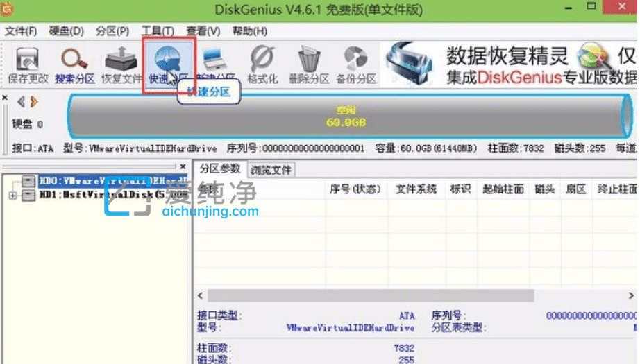Click the partition table horizontal scrollbar thumb
This screenshot has height=364, width=640.
point(371,295)
